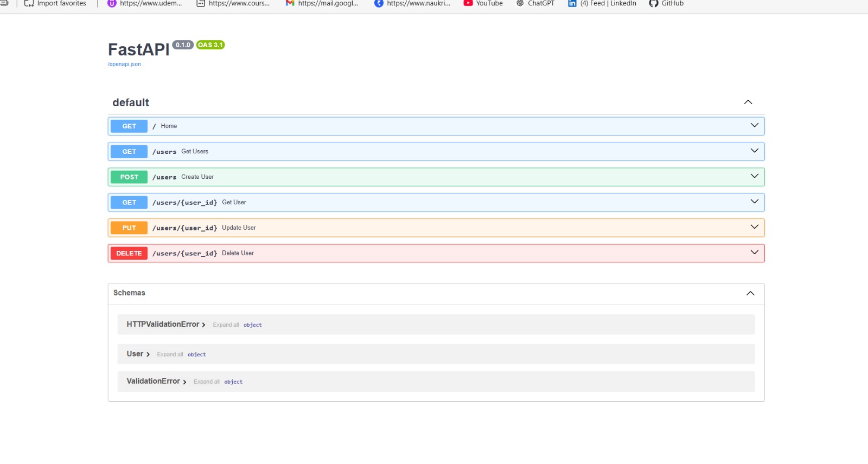The height and width of the screenshot is (464, 868).
Task: Click Expand all next to HTTPValidationError
Action: click(x=226, y=325)
